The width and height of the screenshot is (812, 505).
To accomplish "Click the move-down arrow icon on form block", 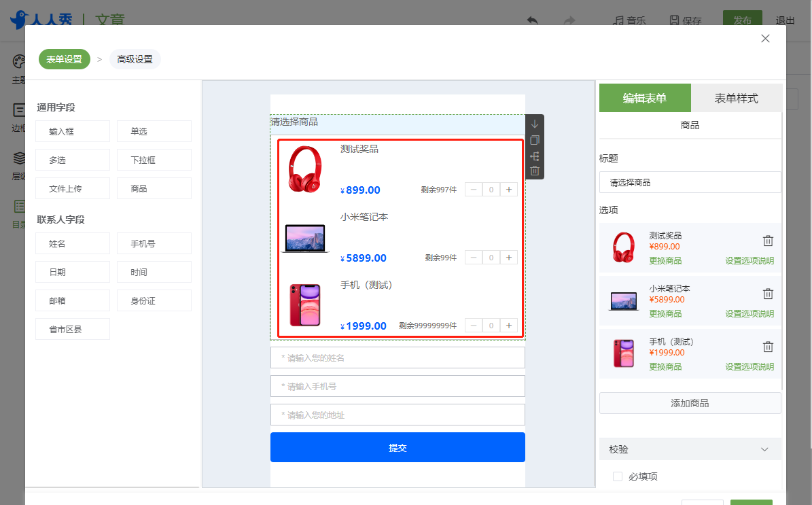I will pos(535,124).
